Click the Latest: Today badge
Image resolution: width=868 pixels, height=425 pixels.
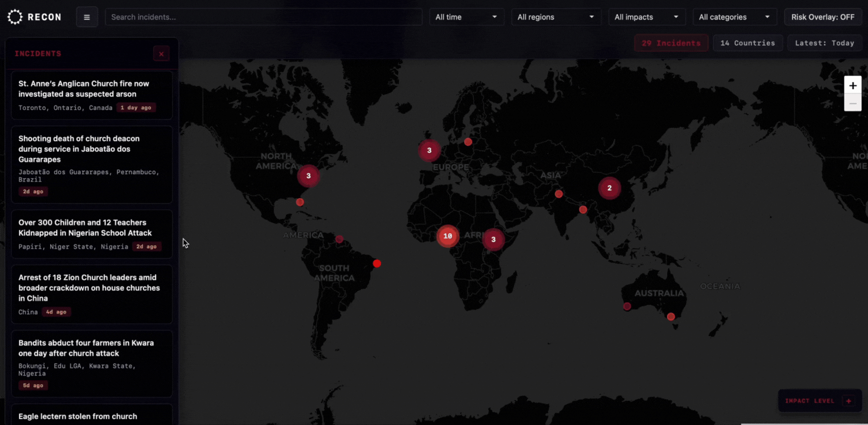point(824,43)
